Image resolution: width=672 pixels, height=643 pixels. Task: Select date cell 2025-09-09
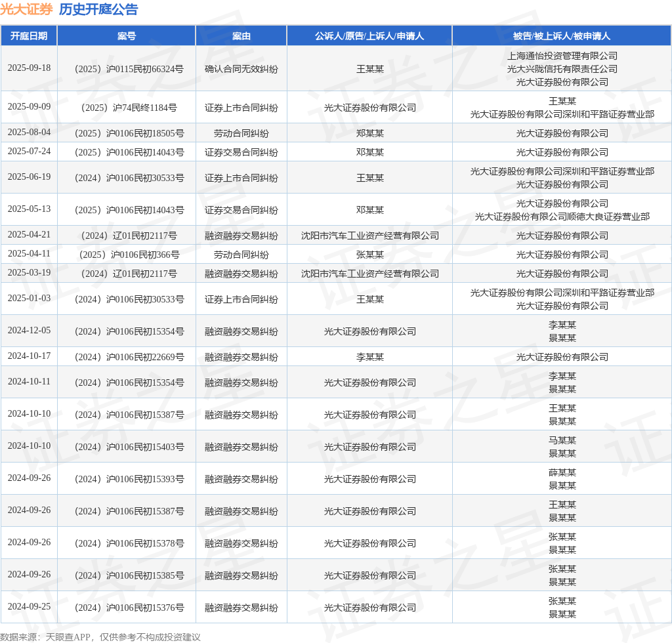point(29,107)
